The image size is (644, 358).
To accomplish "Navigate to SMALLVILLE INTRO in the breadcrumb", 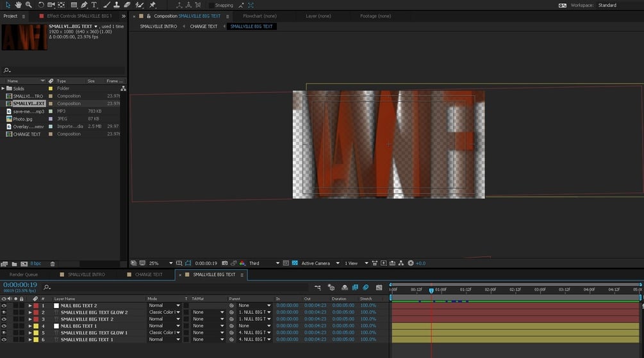I will point(158,26).
